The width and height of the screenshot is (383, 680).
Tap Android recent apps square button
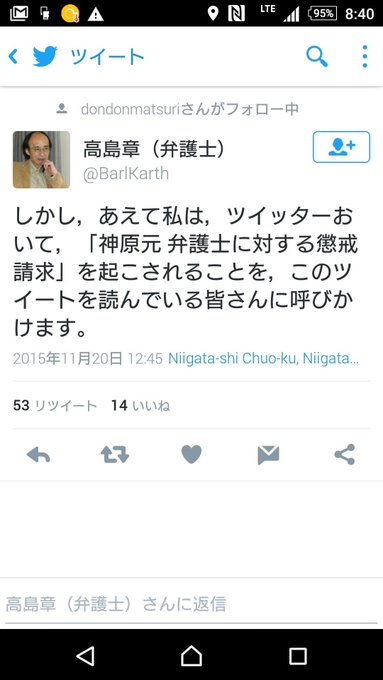298,657
